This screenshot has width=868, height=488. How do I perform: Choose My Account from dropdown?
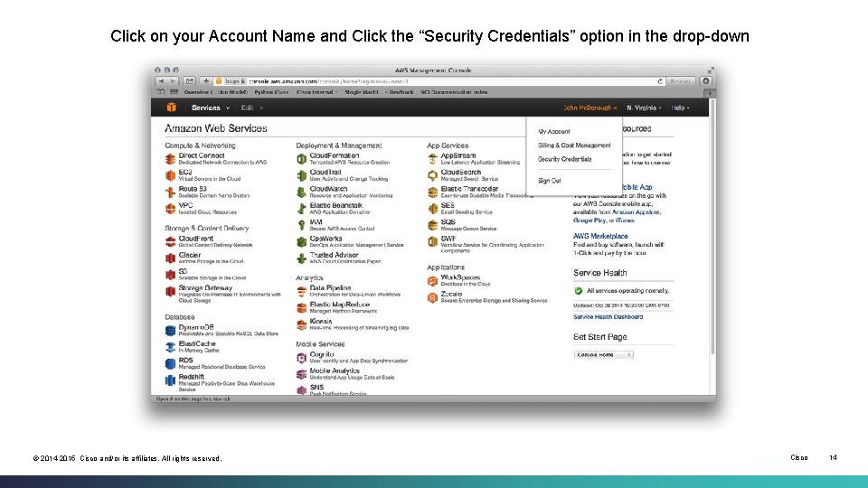click(554, 132)
